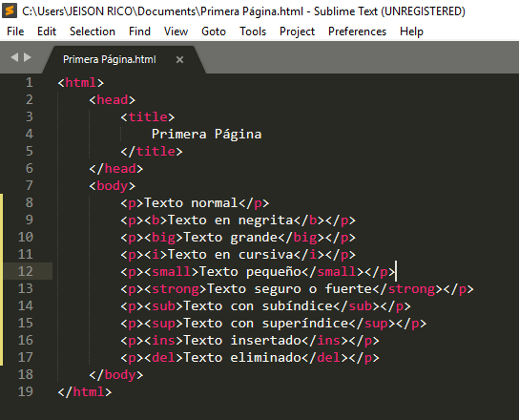This screenshot has height=420, width=519.
Task: Click line number 19 in gutter
Action: pyautogui.click(x=26, y=392)
